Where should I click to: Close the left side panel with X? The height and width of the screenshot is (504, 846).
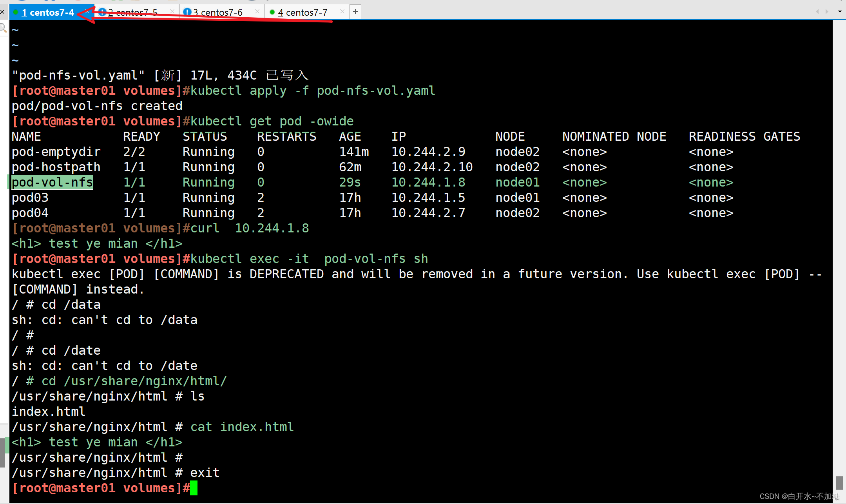2,12
